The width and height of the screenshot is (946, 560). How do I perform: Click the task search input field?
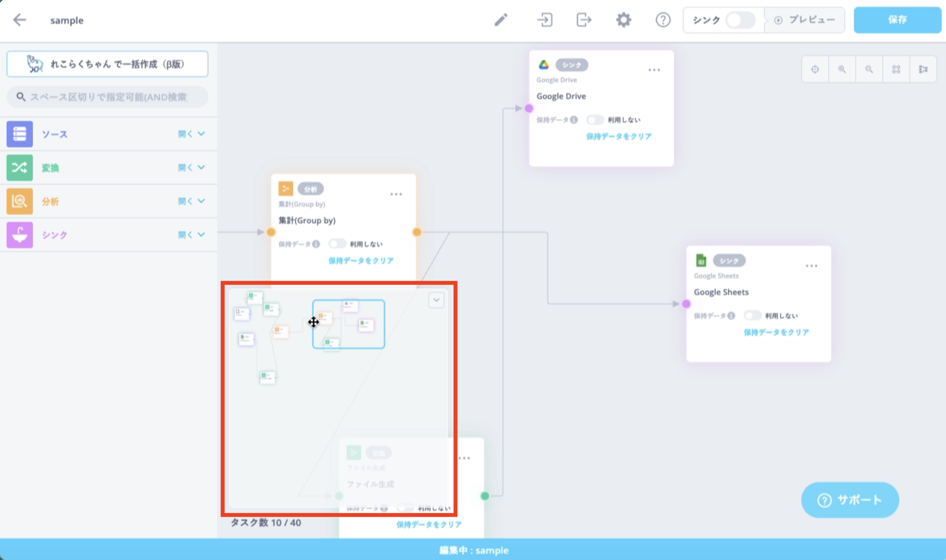(107, 97)
